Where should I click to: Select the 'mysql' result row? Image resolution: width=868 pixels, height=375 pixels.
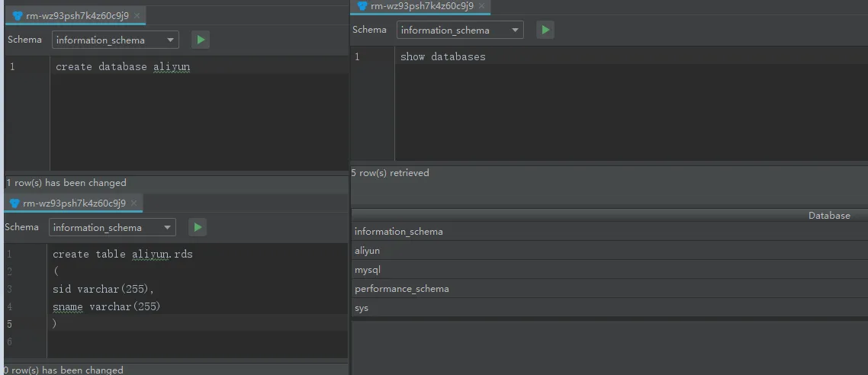609,270
